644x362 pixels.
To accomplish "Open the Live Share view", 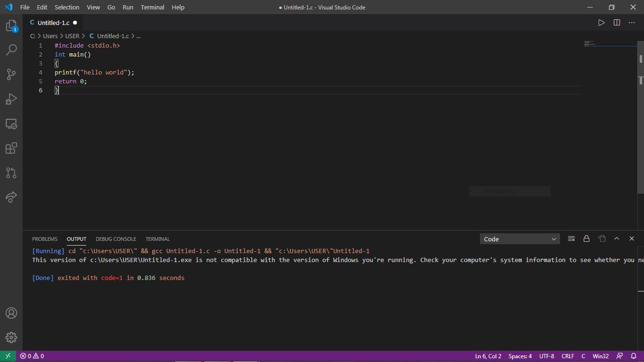I will [x=11, y=197].
